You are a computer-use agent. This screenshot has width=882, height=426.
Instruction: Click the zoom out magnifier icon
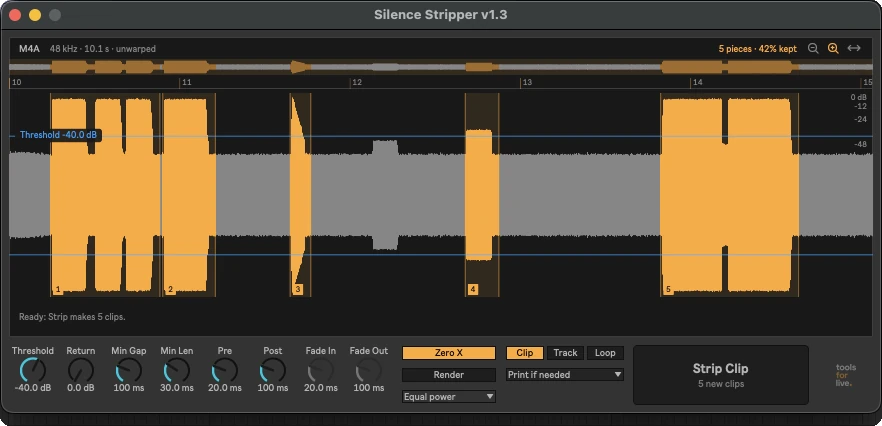(813, 48)
